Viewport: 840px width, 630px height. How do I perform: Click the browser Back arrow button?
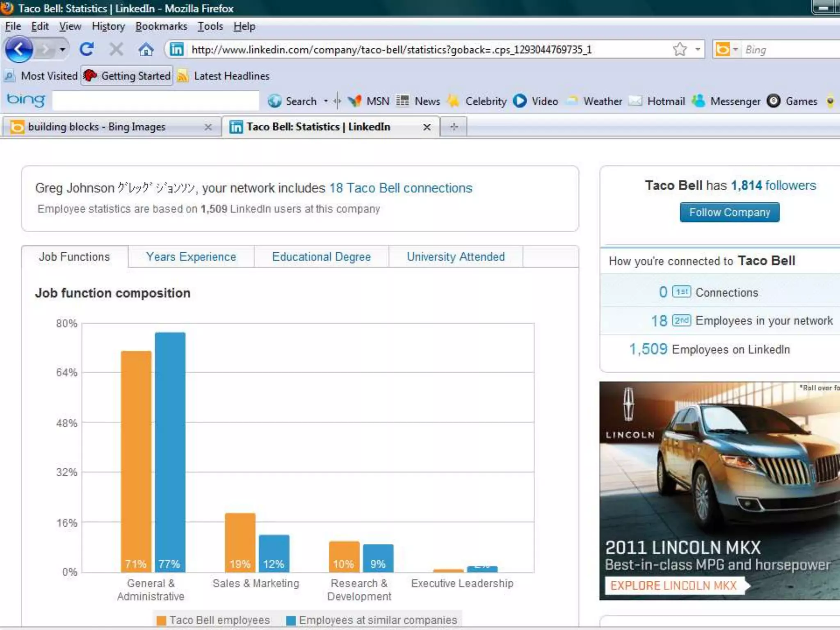18,50
